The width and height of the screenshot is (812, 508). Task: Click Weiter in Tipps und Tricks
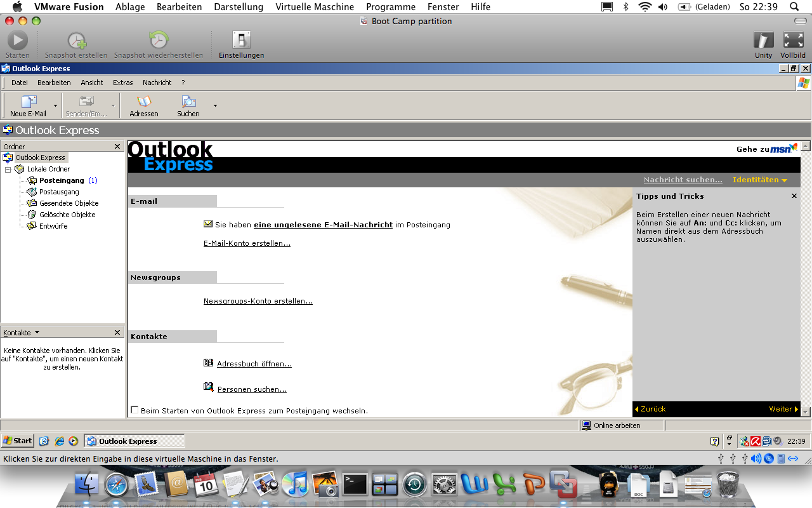coord(783,409)
